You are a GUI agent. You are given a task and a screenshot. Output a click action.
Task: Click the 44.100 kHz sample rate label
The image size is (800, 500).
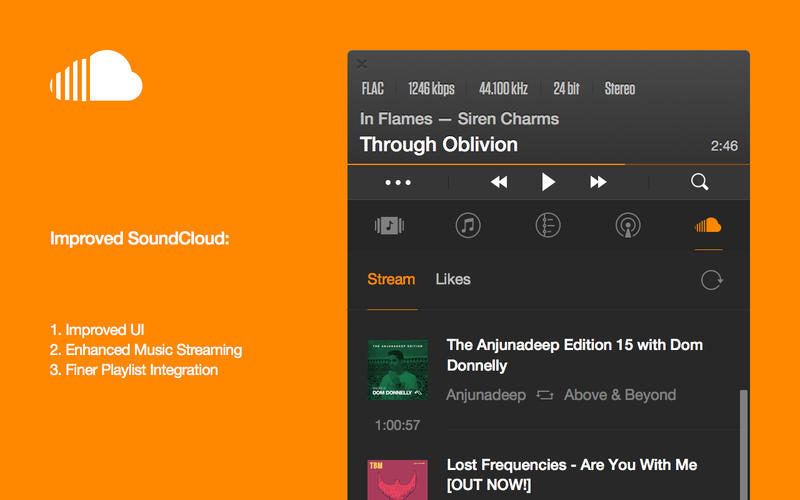point(503,89)
